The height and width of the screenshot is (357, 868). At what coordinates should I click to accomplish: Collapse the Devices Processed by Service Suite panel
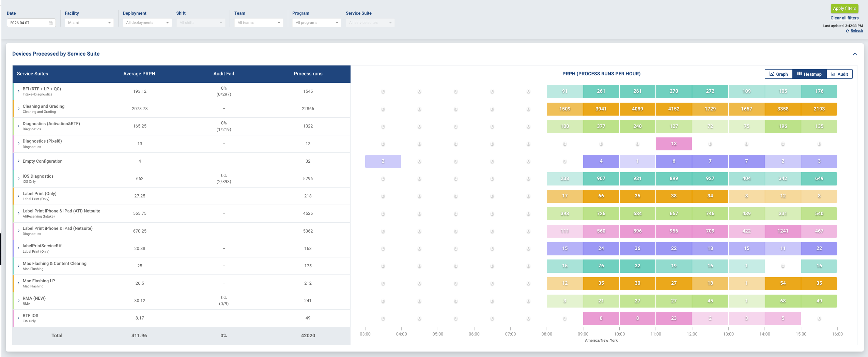[x=855, y=54]
